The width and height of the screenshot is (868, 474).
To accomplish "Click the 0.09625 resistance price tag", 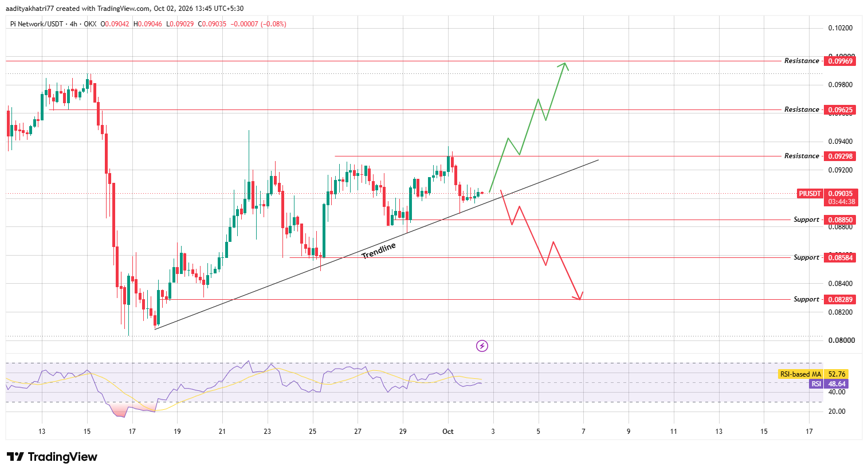I will click(839, 109).
